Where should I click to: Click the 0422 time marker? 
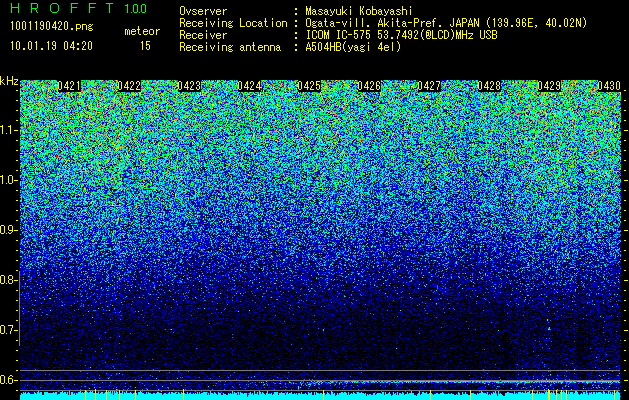coord(129,86)
